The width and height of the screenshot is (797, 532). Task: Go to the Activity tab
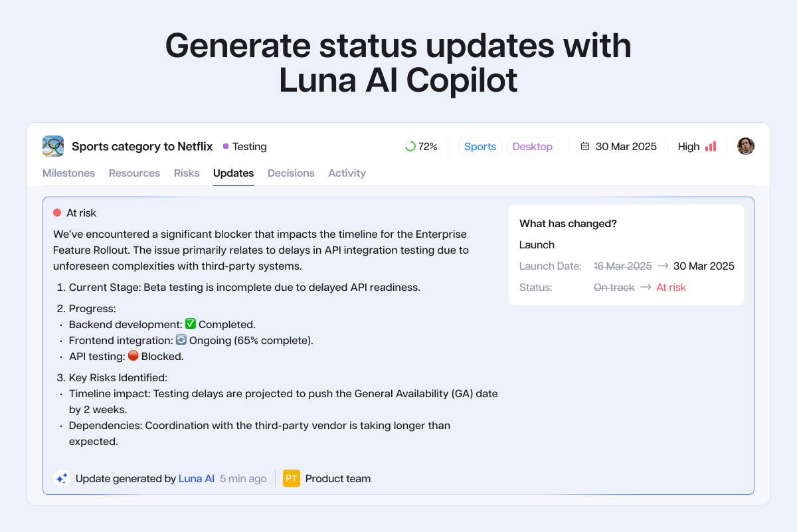coord(347,173)
